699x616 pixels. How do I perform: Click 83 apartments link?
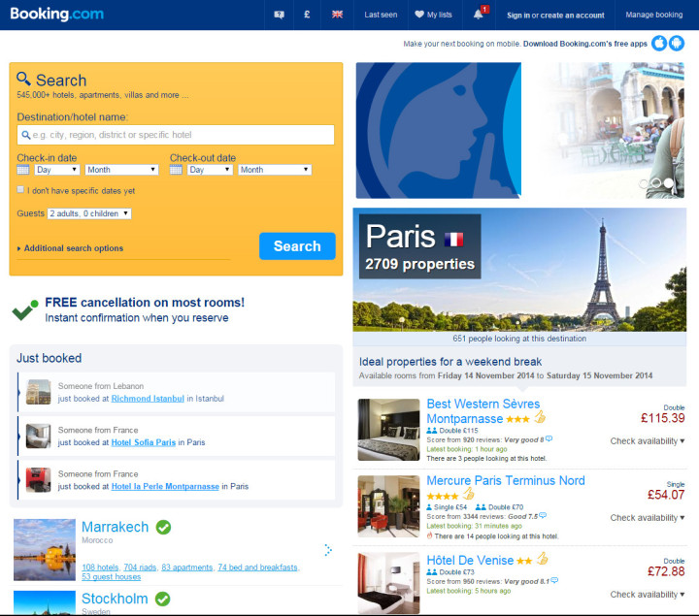coord(186,567)
